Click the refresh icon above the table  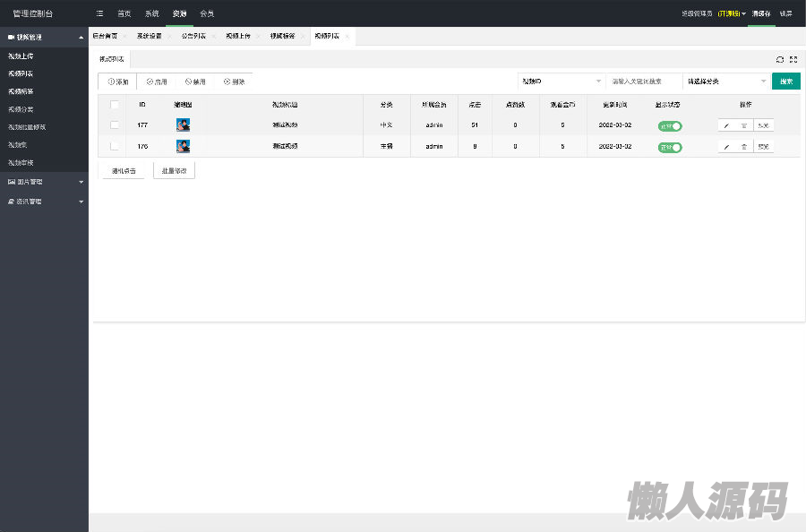tap(780, 59)
